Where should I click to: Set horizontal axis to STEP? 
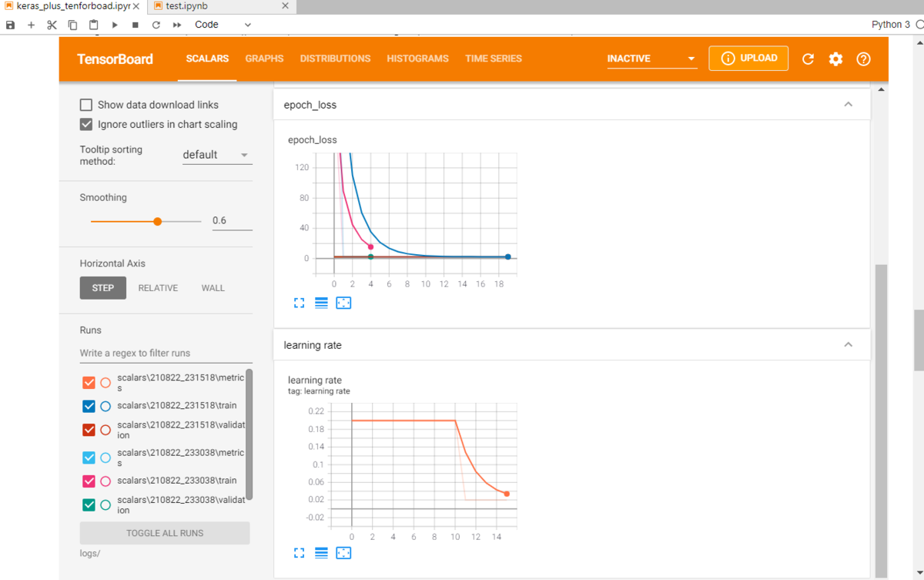[103, 288]
